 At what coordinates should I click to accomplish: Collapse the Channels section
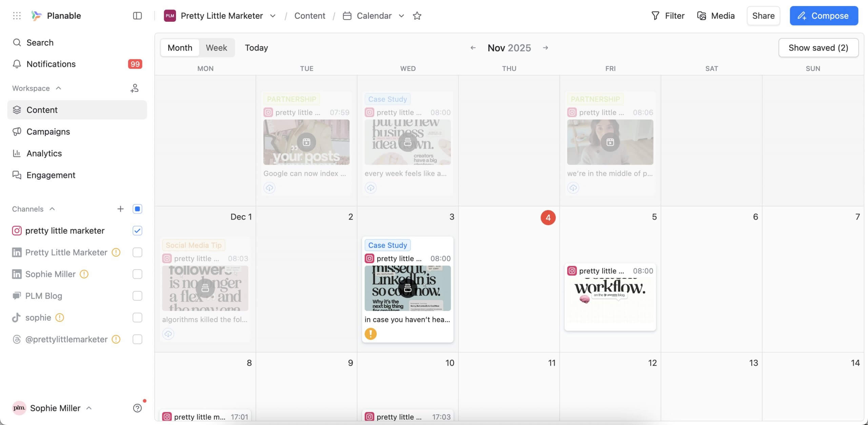pyautogui.click(x=52, y=209)
